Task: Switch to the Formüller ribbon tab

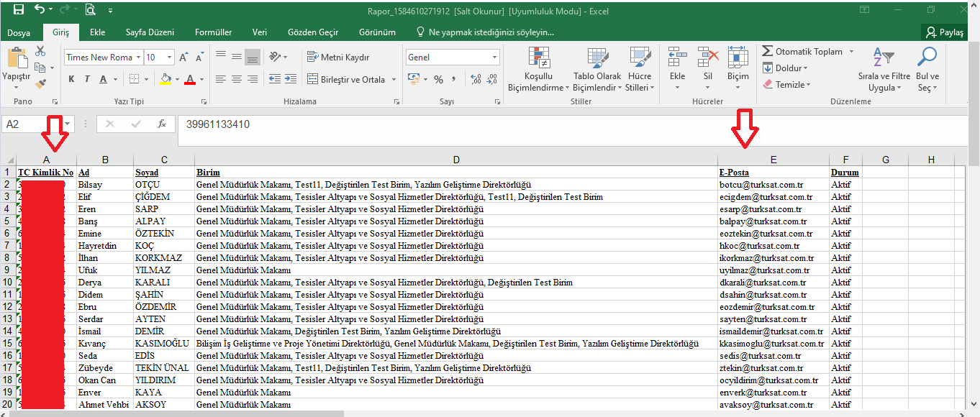Action: pyautogui.click(x=213, y=32)
